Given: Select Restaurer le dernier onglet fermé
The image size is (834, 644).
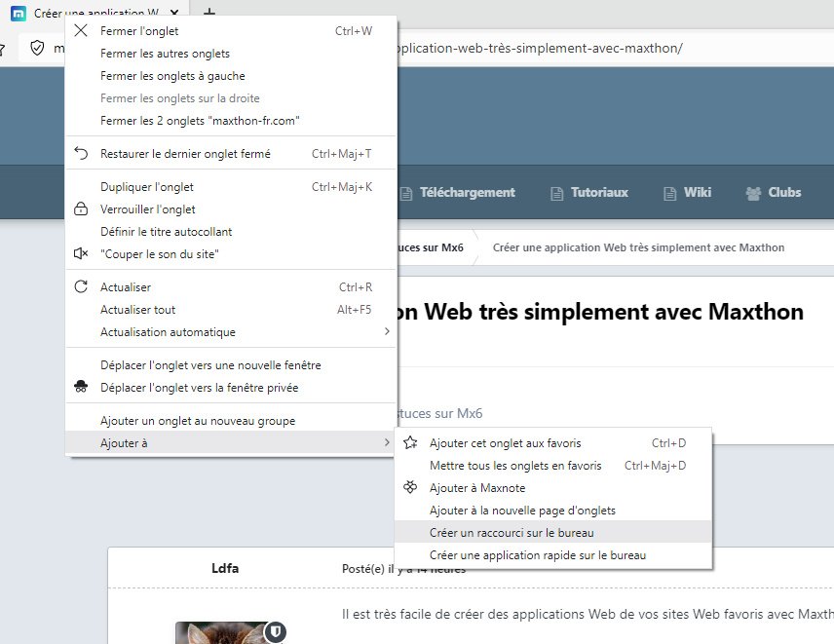Looking at the screenshot, I should coord(231,154).
